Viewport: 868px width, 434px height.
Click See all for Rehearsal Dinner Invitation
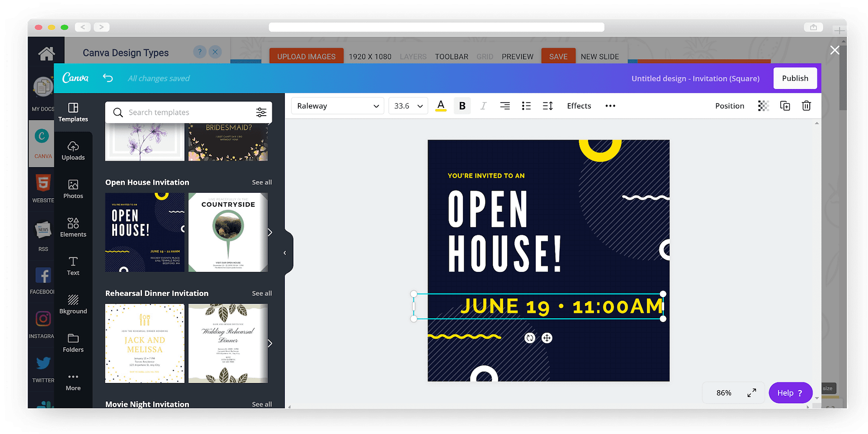click(x=262, y=293)
